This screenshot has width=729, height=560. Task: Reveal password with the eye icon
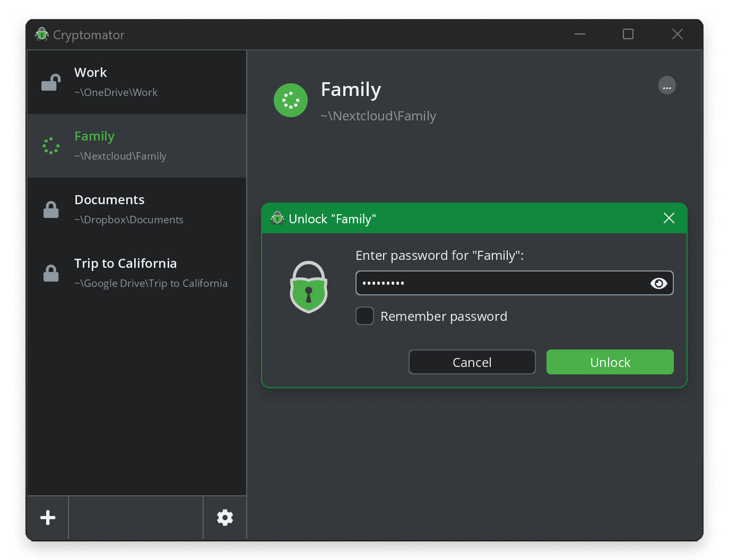coord(658,283)
